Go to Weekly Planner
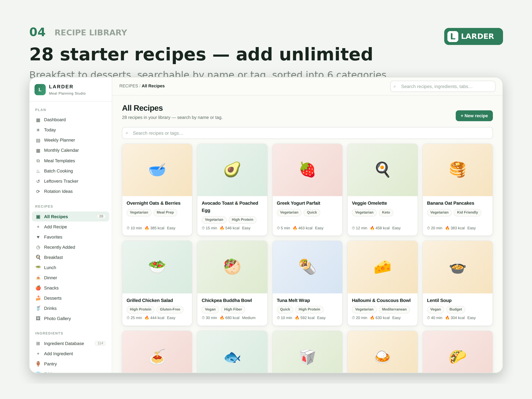 [x=70, y=140]
